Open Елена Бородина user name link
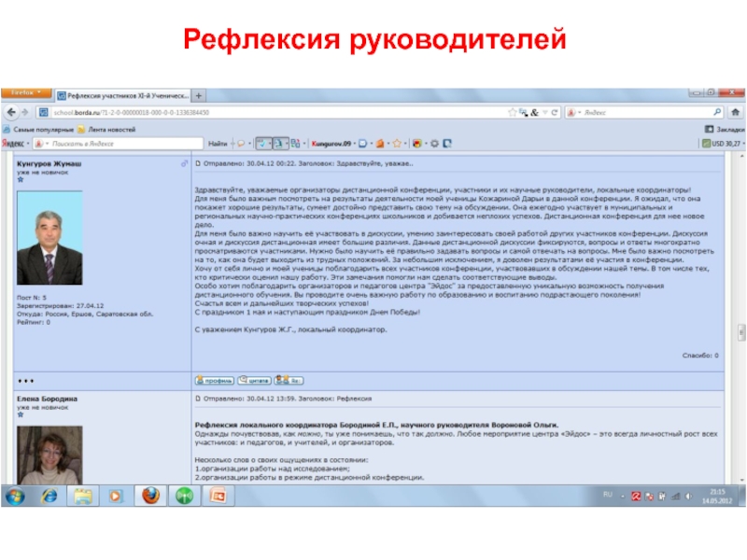Screen dimensions: 747x560 [x=48, y=399]
